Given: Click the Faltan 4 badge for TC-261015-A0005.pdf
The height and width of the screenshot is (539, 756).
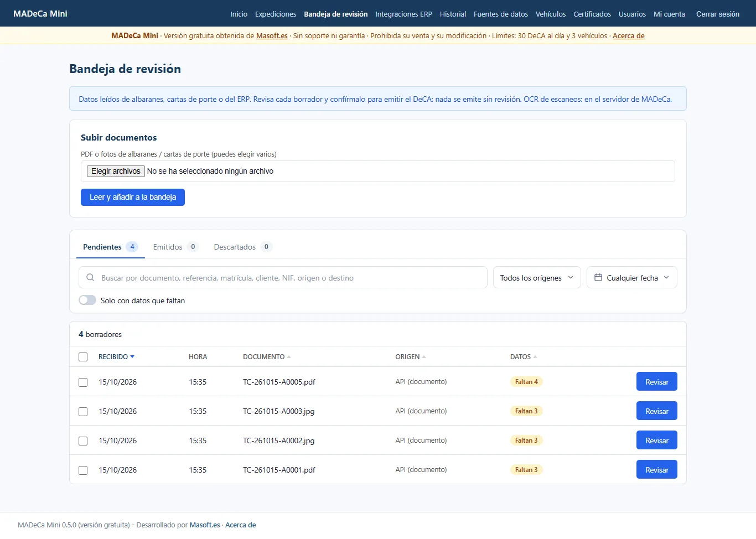Looking at the screenshot, I should (526, 382).
